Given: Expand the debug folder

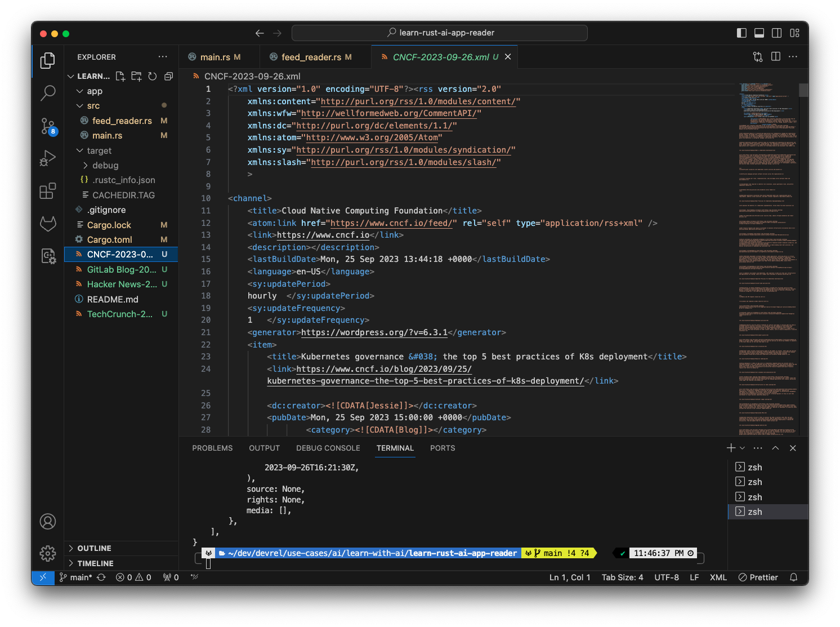Looking at the screenshot, I should [x=85, y=165].
